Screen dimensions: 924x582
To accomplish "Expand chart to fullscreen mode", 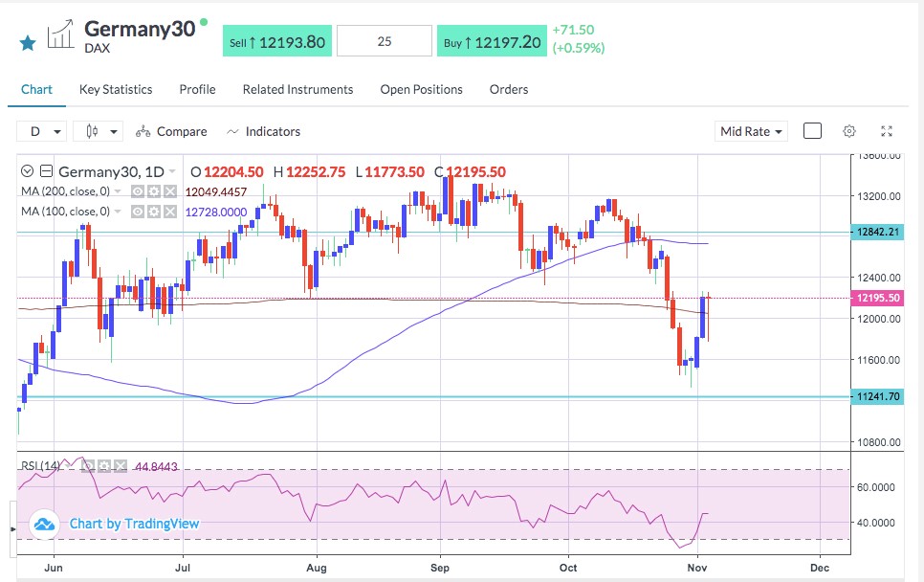I will pyautogui.click(x=887, y=131).
